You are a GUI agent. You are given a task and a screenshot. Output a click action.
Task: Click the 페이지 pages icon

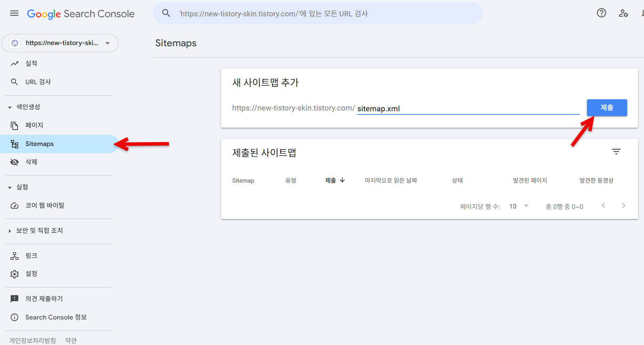point(14,126)
